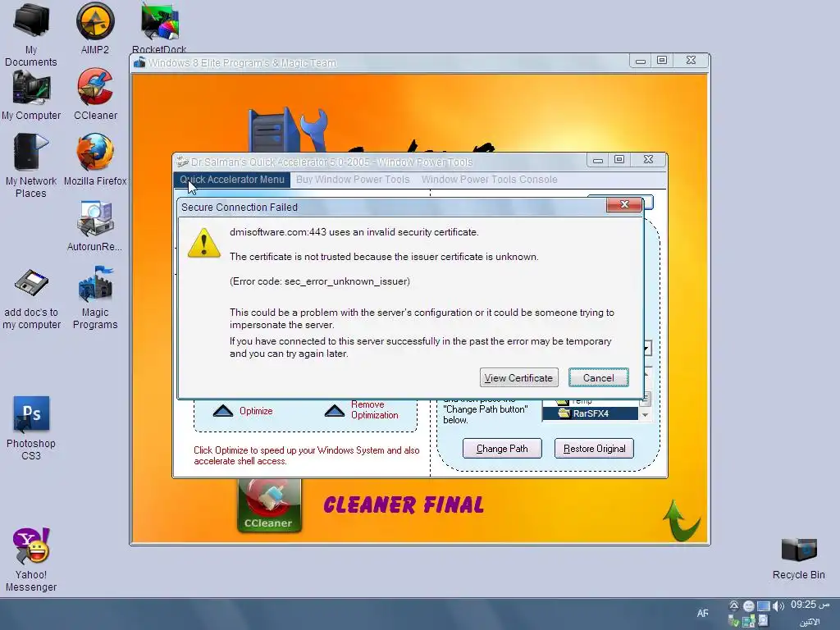Open the Quick Accelerator Menu
Viewport: 840px width, 630px height.
[x=232, y=180]
